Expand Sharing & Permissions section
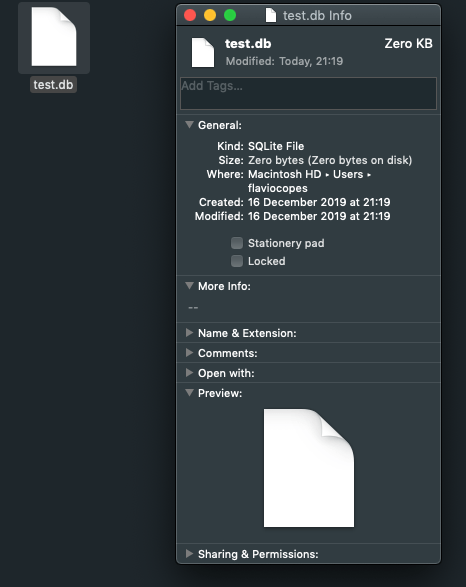466x587 pixels. click(189, 553)
